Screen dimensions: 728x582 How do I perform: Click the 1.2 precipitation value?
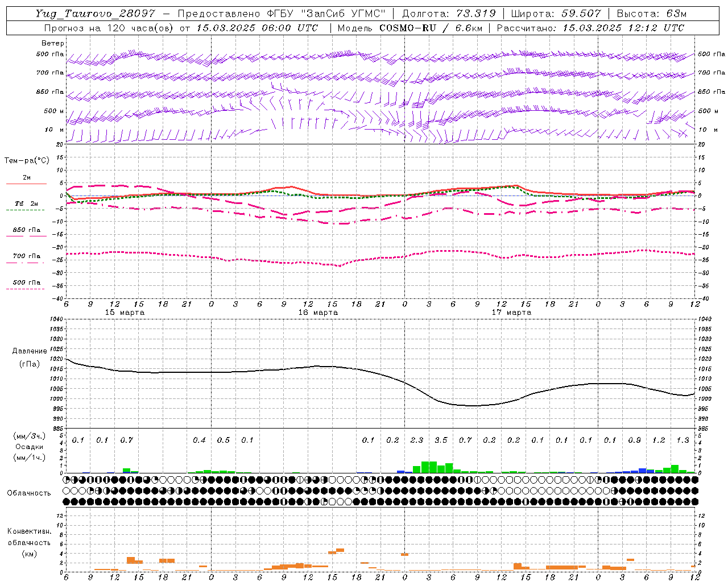pyautogui.click(x=659, y=440)
